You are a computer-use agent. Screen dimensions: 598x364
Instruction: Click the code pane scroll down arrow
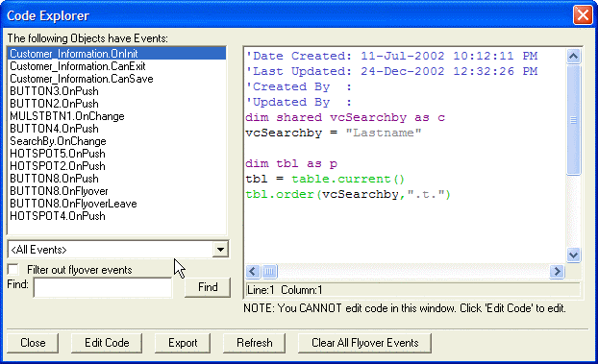coord(574,255)
